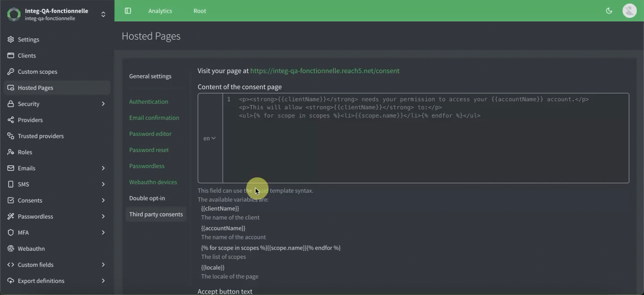The height and width of the screenshot is (295, 644).
Task: Toggle dark mode with moon icon
Action: pyautogui.click(x=609, y=11)
